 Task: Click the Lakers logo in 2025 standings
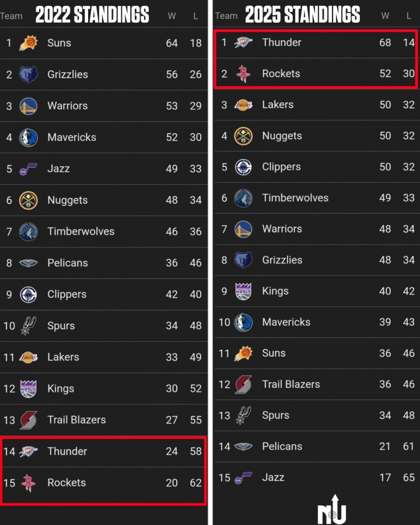click(243, 105)
